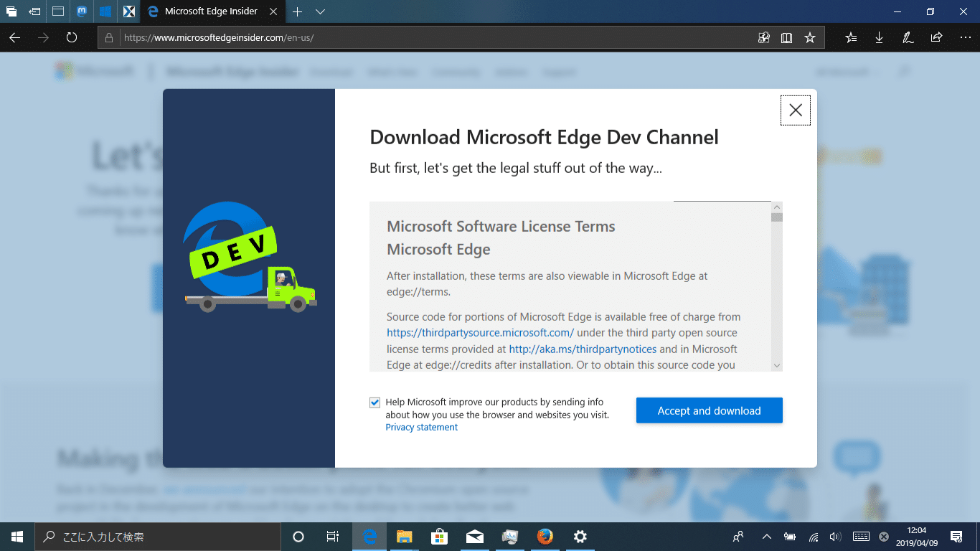Image resolution: width=980 pixels, height=551 pixels.
Task: Go forward one page
Action: pyautogui.click(x=43, y=37)
